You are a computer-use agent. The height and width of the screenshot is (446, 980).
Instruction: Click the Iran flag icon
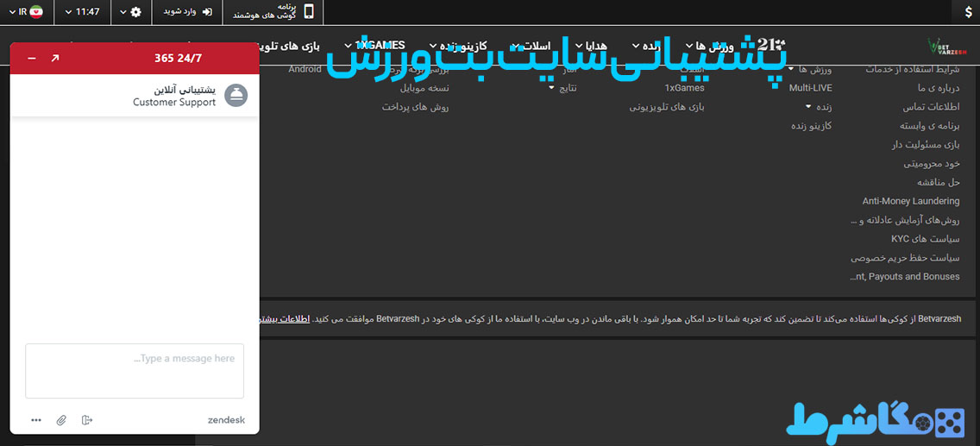point(36,12)
